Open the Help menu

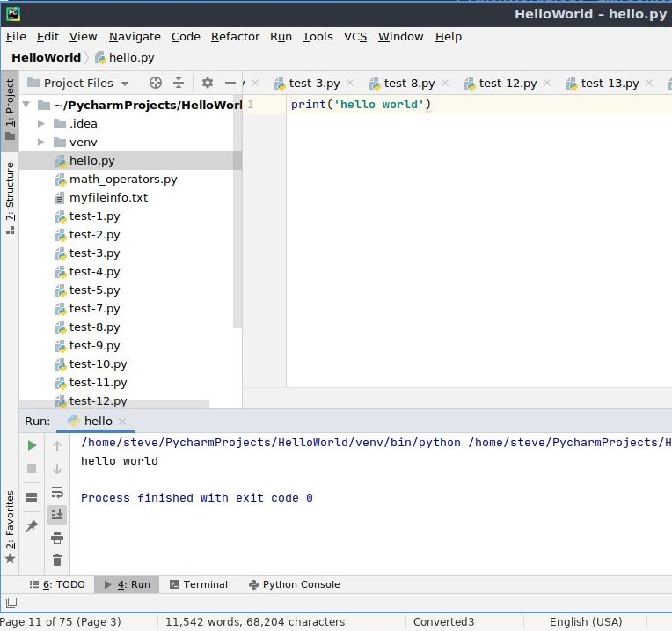point(449,37)
